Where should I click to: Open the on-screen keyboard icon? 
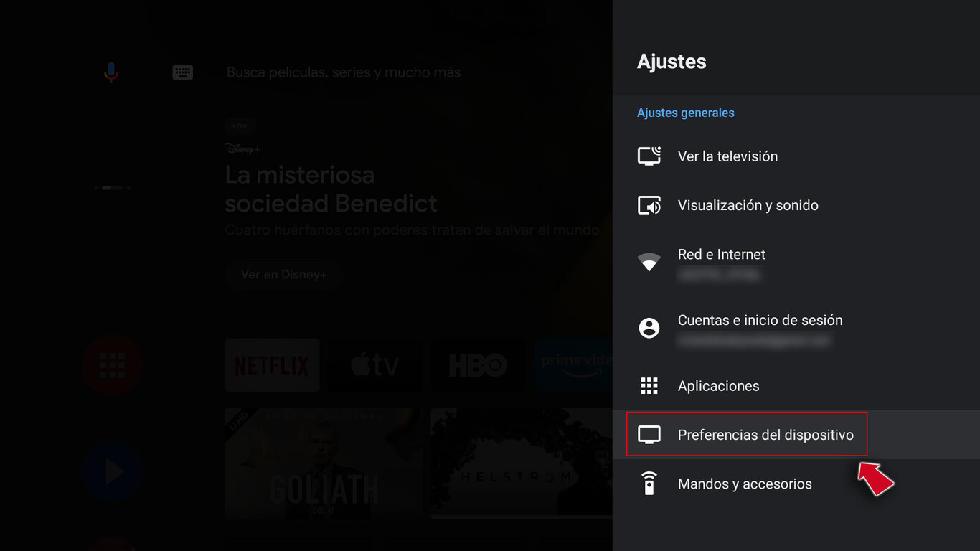183,72
